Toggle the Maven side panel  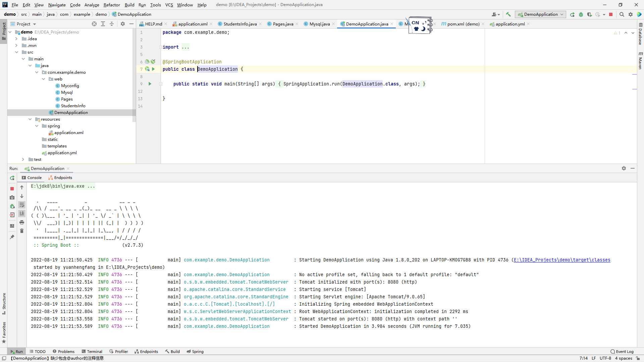(640, 61)
